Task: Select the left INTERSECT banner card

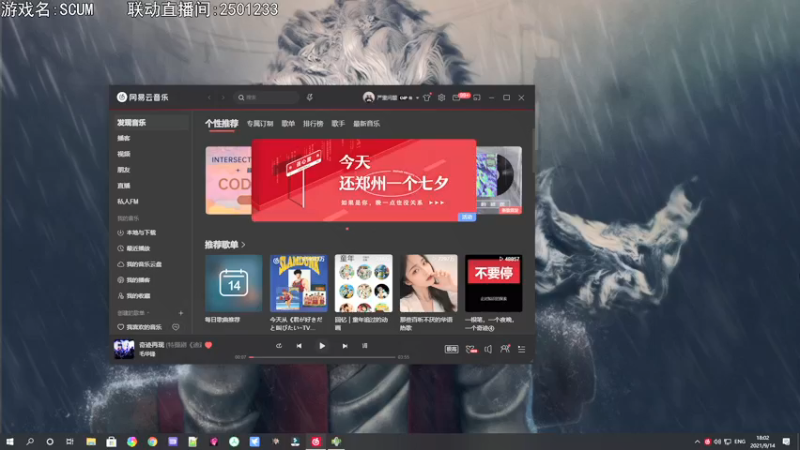Action: coord(228,180)
